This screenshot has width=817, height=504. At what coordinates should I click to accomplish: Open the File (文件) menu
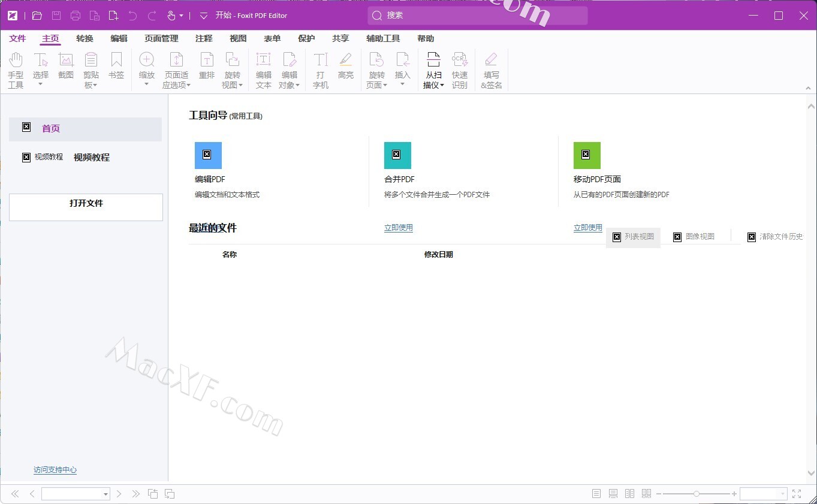(18, 38)
